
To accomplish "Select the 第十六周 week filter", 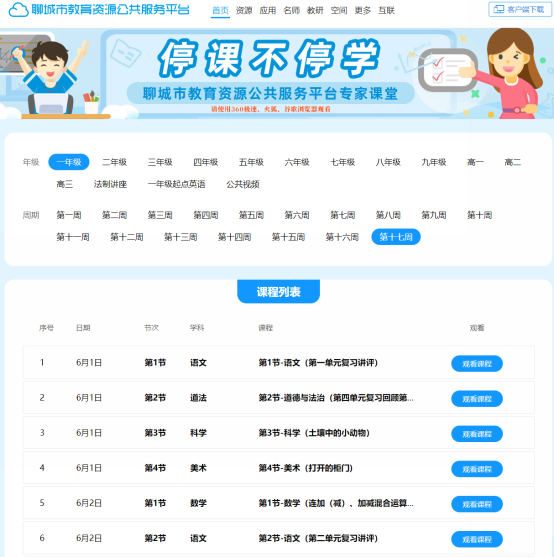I will (342, 237).
